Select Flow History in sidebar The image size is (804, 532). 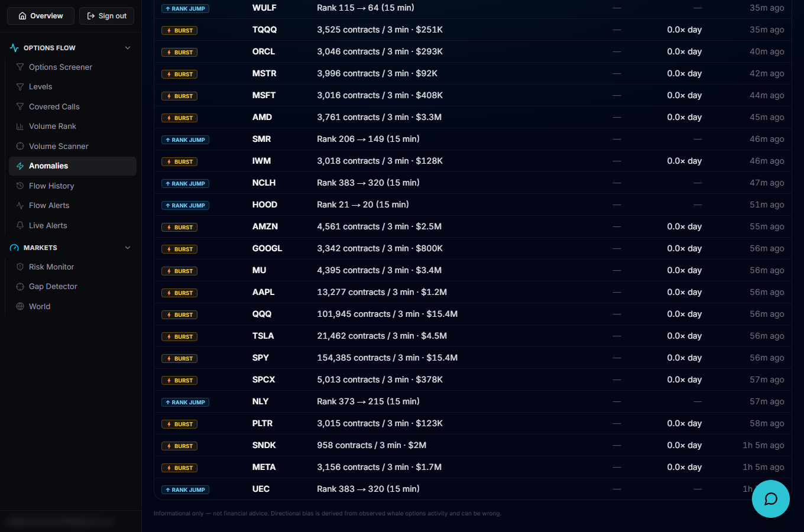73,186
